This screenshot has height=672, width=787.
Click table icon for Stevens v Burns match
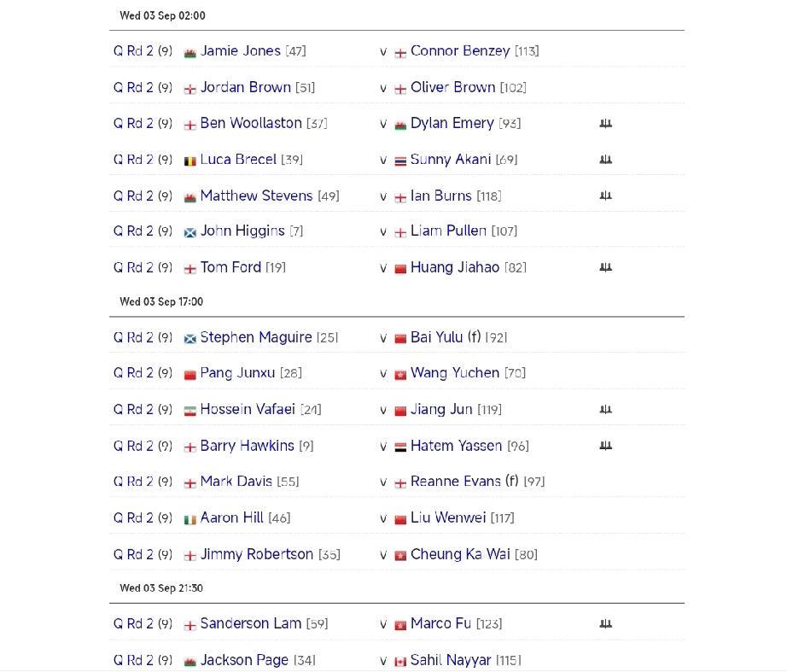[606, 196]
